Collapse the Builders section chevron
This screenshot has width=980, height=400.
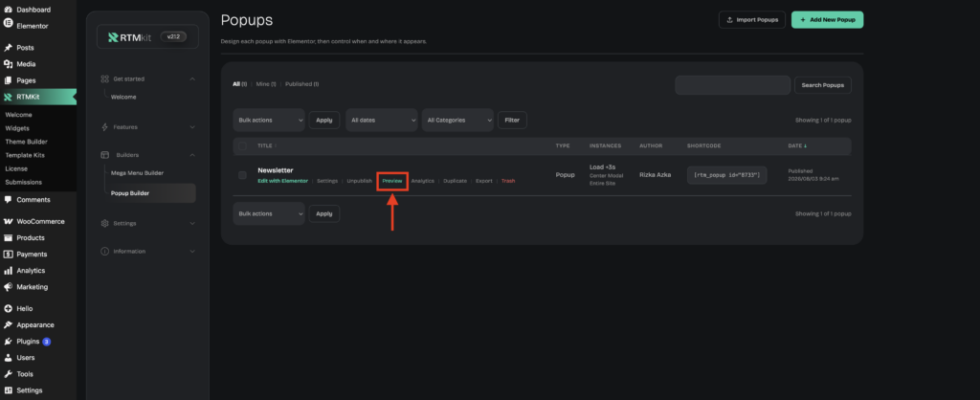192,154
